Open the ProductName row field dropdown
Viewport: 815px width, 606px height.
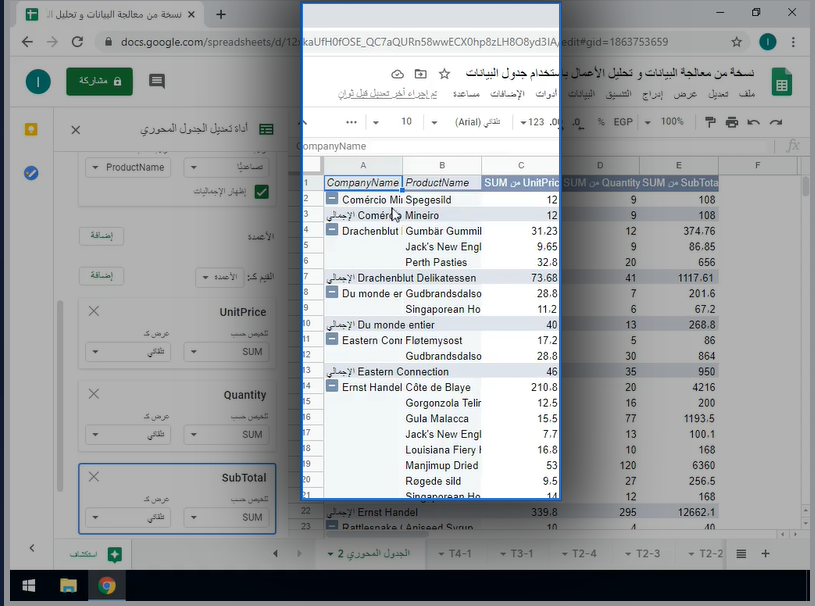click(128, 167)
